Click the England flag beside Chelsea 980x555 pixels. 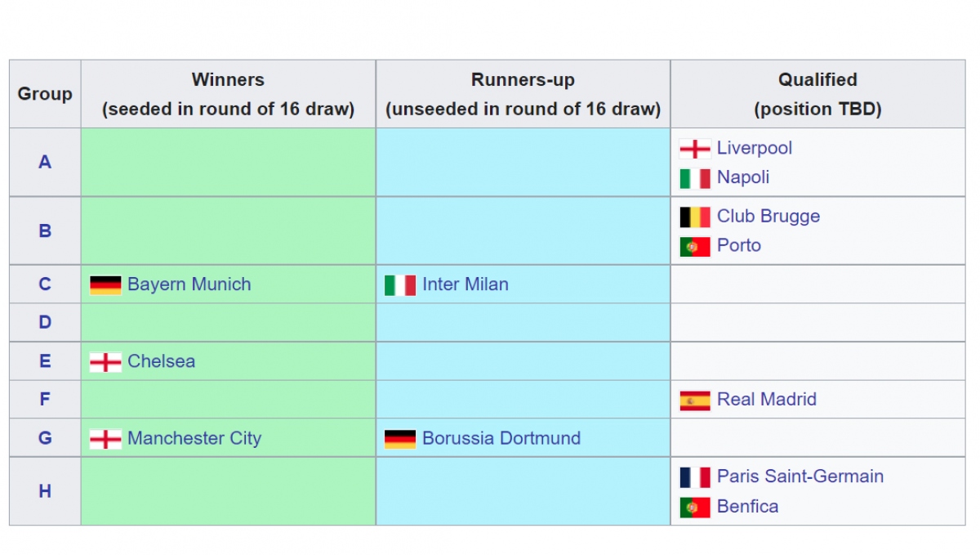105,362
